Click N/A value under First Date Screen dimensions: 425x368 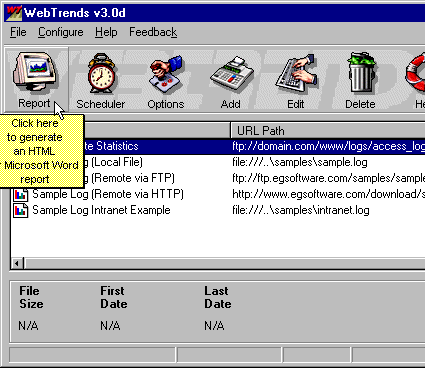pyautogui.click(x=110, y=325)
